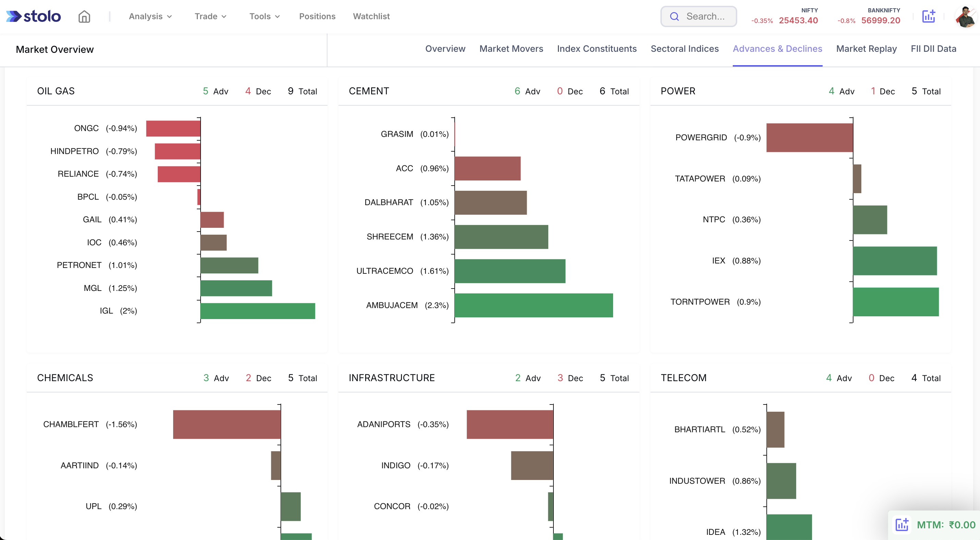
Task: Click PETRONET (1.01%) label
Action: tap(97, 265)
